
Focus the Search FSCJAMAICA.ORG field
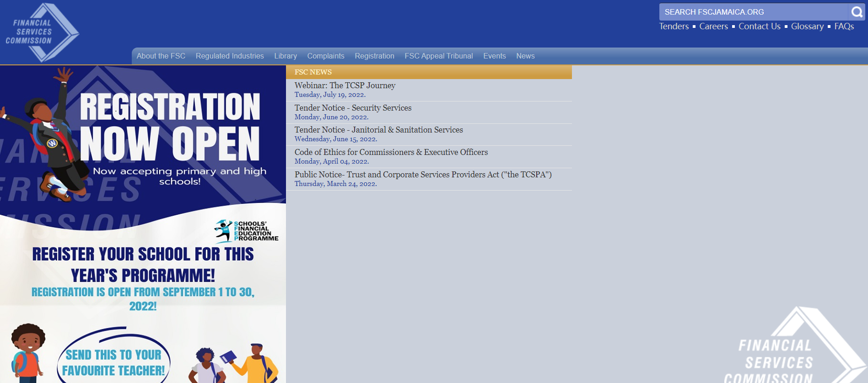click(x=754, y=12)
